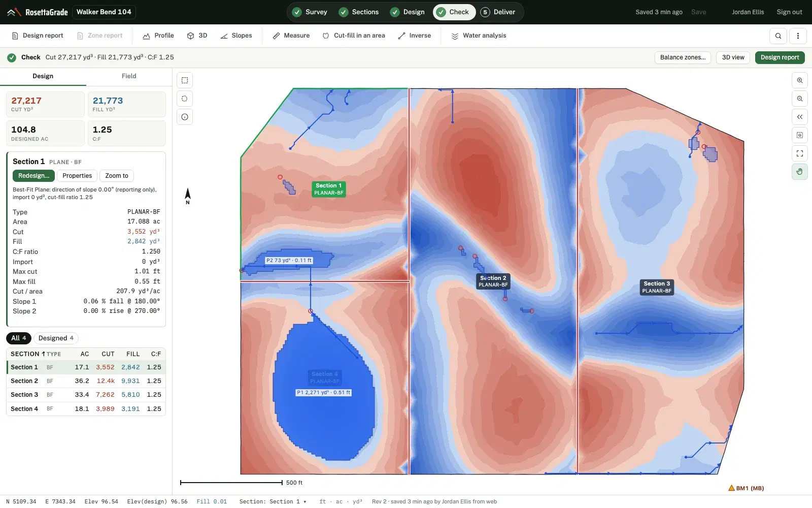Image resolution: width=812 pixels, height=508 pixels.
Task: Go to the Deliver step
Action: (x=498, y=12)
